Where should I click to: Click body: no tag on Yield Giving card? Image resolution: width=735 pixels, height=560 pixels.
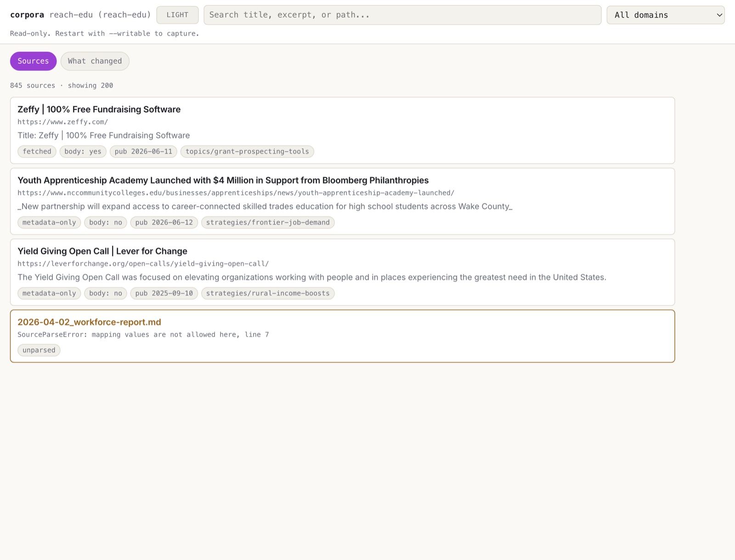(x=106, y=293)
